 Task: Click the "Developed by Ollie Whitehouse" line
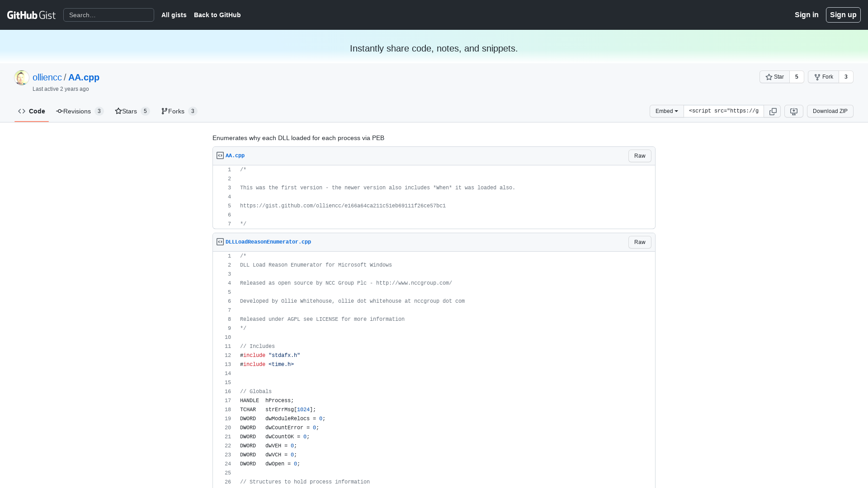(x=352, y=301)
